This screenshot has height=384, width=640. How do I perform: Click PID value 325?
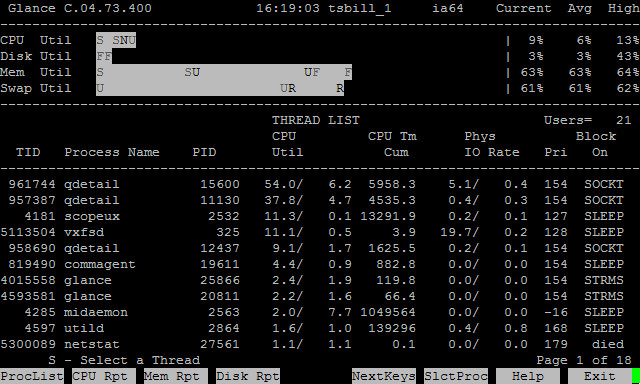click(228, 232)
